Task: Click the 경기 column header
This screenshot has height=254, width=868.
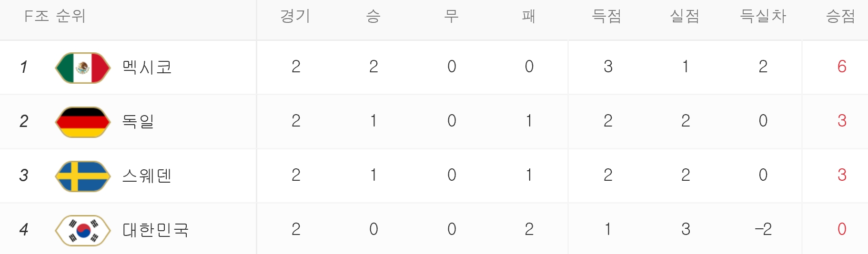Action: [x=295, y=16]
